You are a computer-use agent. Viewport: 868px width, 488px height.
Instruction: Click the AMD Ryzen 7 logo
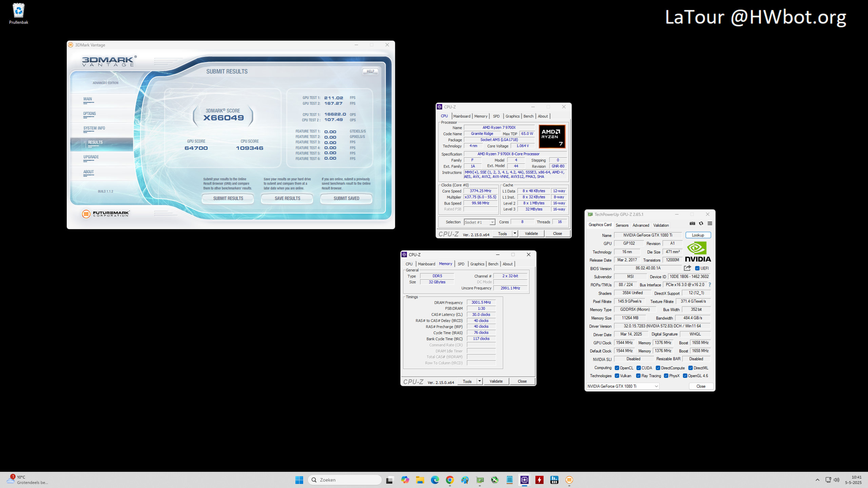pos(552,136)
